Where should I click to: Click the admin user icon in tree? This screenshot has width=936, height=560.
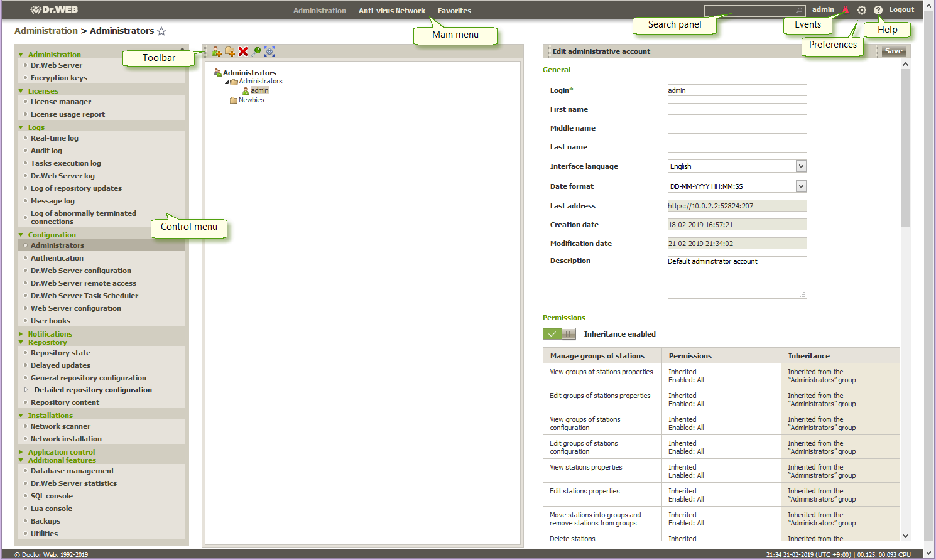pos(246,91)
